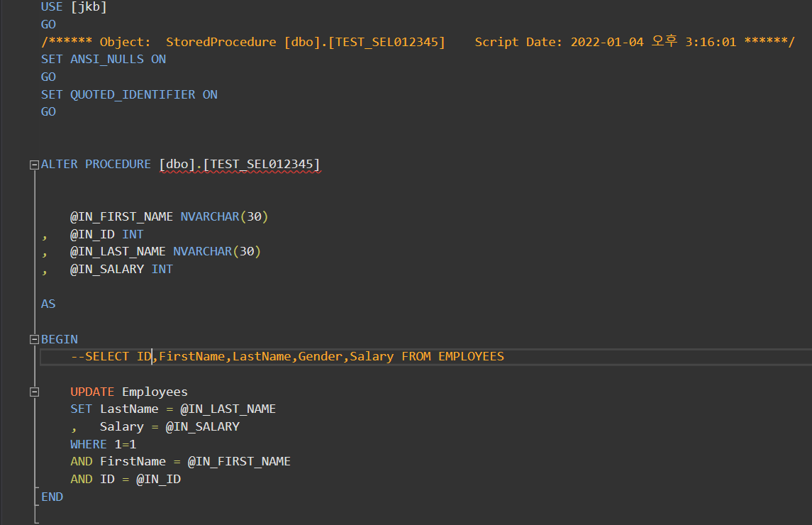This screenshot has width=812, height=525.
Task: Click the SET ANSI_NULLS ON line
Action: pos(104,60)
